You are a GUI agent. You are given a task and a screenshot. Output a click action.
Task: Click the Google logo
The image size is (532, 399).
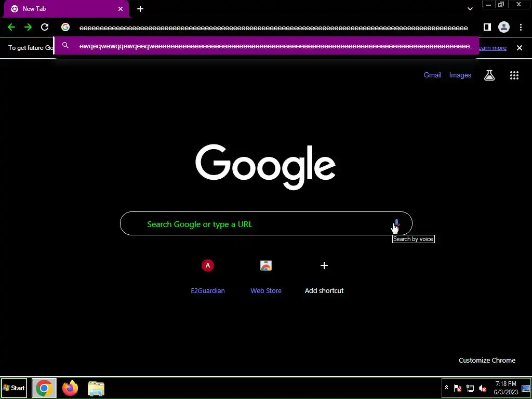coord(265,167)
